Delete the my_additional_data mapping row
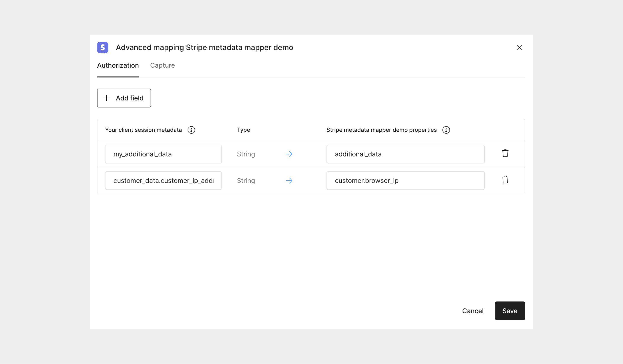This screenshot has height=364, width=623. point(505,153)
